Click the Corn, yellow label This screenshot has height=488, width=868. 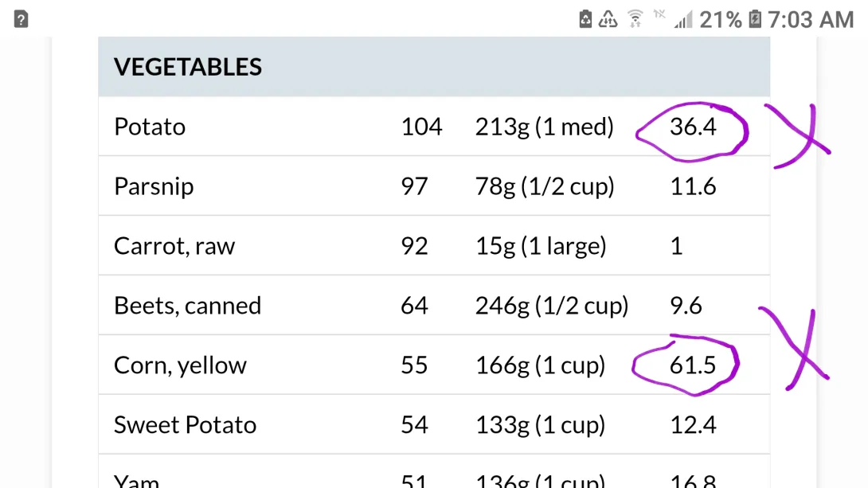(x=180, y=365)
